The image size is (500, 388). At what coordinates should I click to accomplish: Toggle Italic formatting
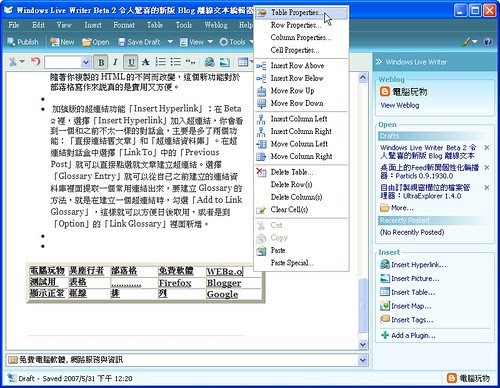point(115,62)
